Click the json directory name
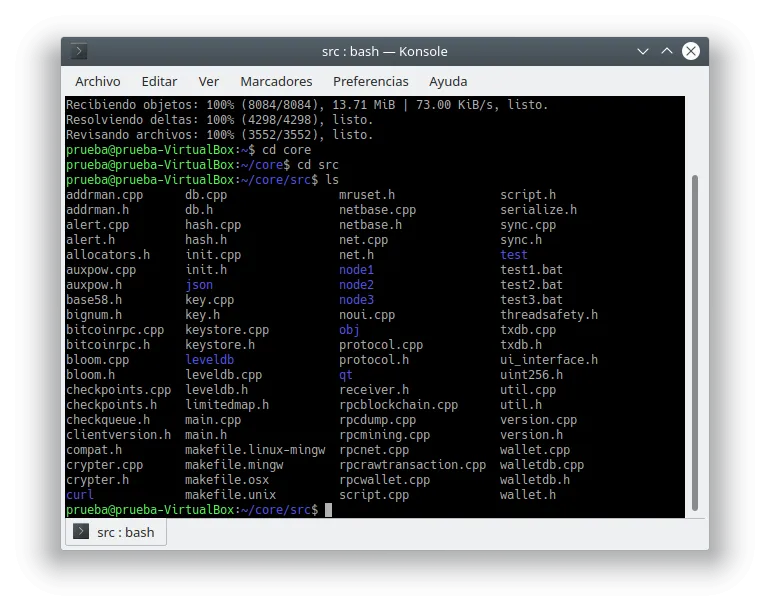This screenshot has height=611, width=770. pos(199,285)
